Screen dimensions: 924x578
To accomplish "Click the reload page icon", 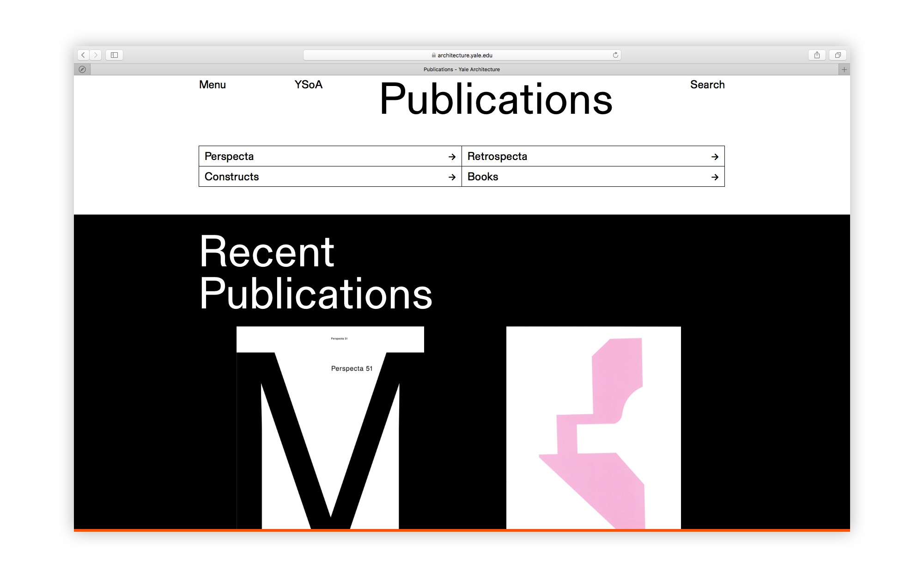I will 615,55.
